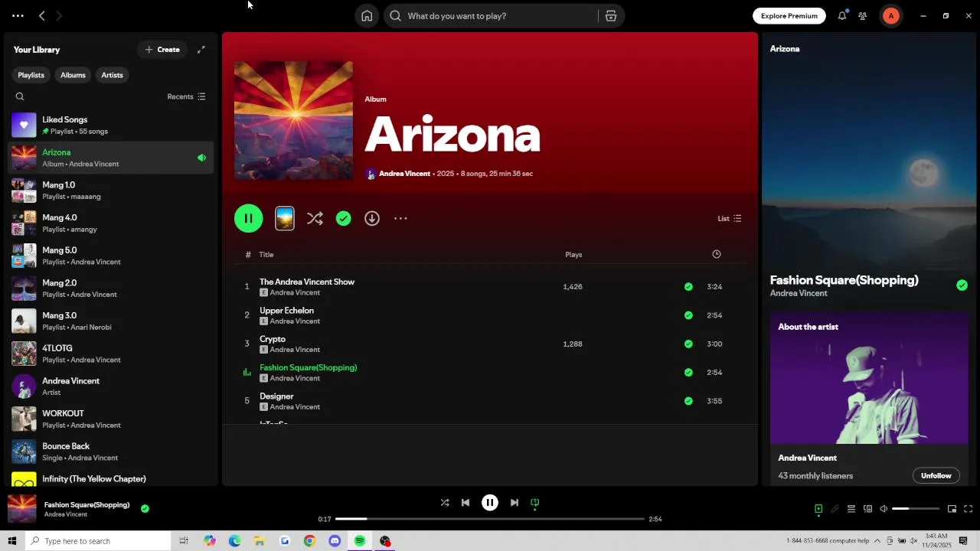Viewport: 980px width, 551px height.
Task: Open Liked Songs playlist
Action: 111,126
